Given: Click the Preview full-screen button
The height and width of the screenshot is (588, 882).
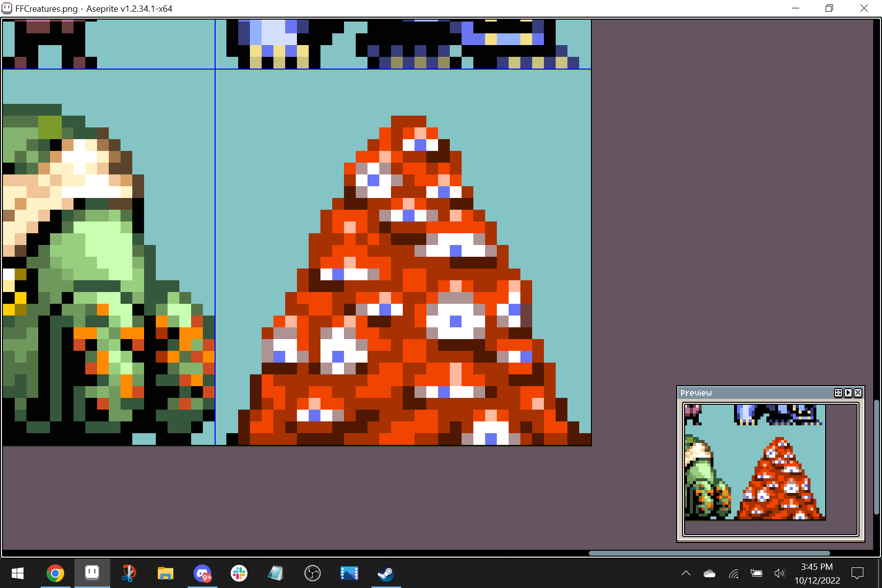Looking at the screenshot, I should point(838,393).
